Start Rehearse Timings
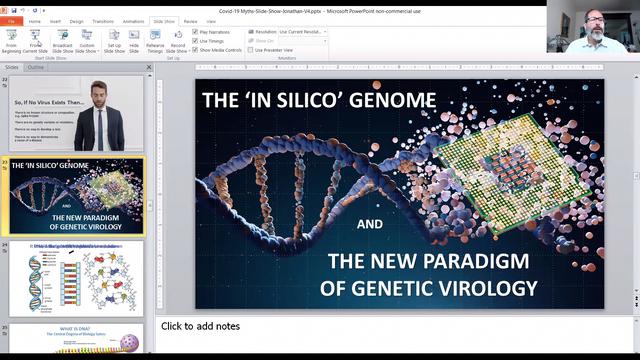The image size is (640, 360). click(x=155, y=41)
